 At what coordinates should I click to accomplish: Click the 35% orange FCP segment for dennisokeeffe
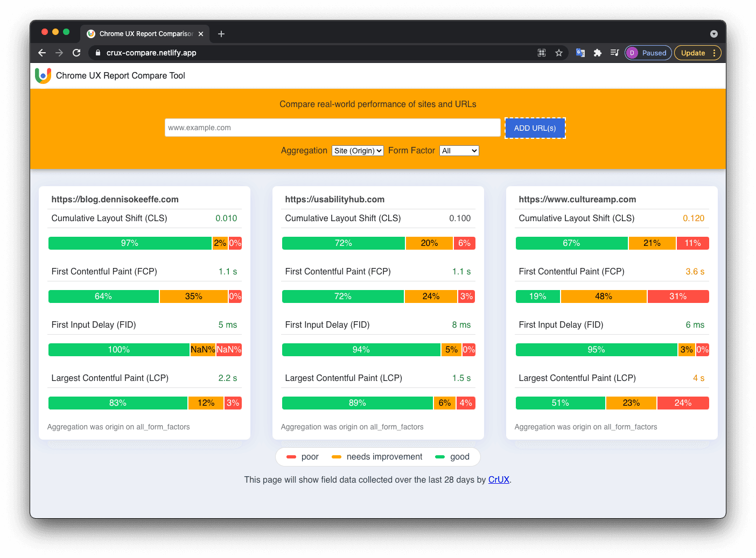[194, 296]
